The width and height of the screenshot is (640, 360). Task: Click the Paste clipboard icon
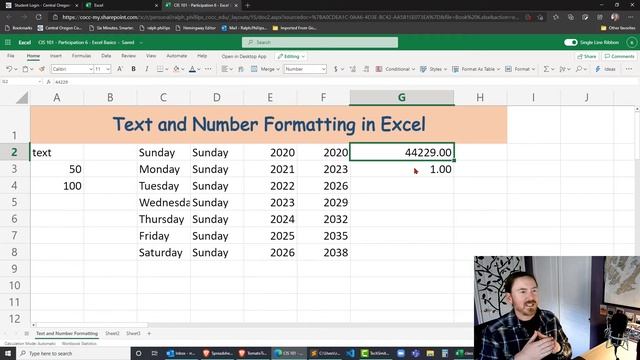[x=25, y=69]
